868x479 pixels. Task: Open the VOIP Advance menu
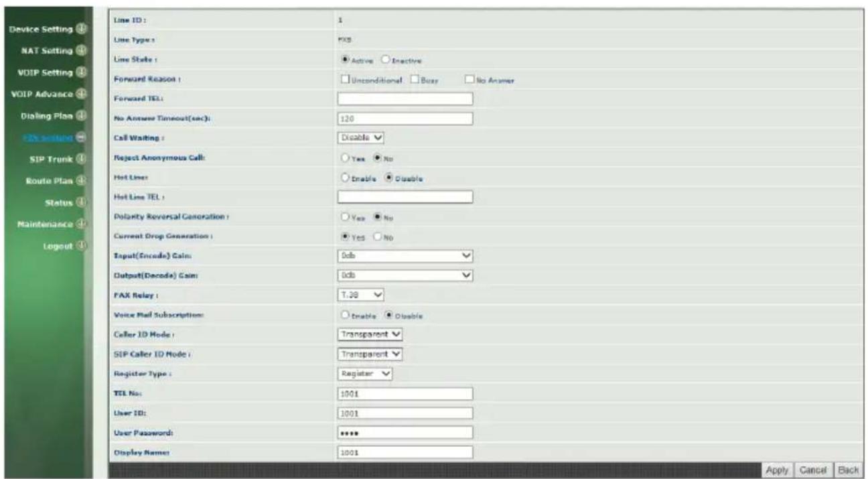tap(42, 94)
